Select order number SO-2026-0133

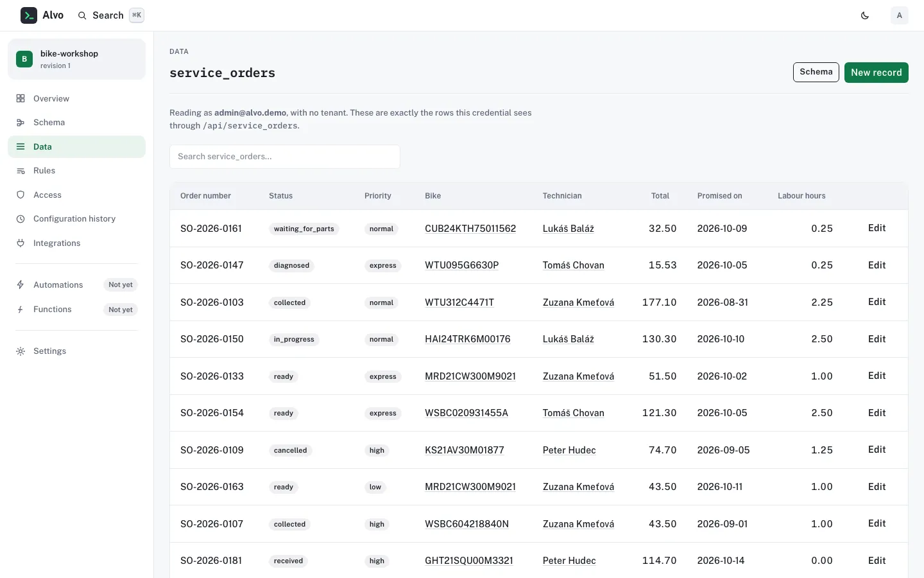pyautogui.click(x=212, y=376)
